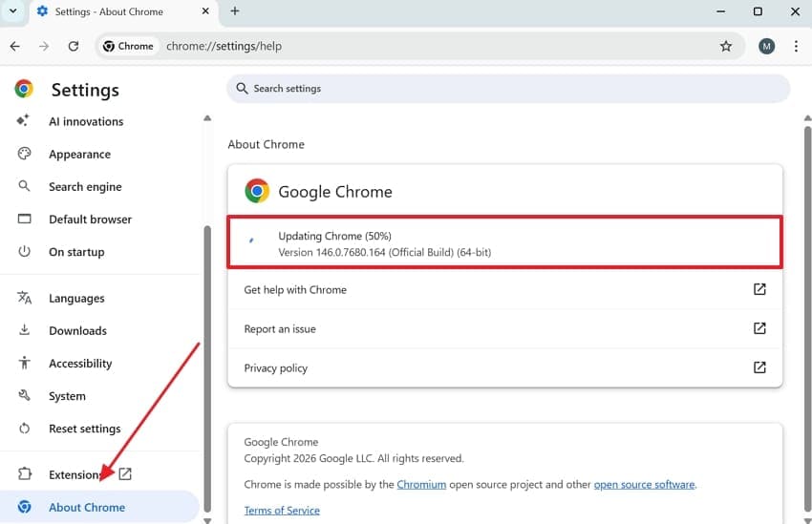The width and height of the screenshot is (812, 524).
Task: Click the Downloads arrow icon
Action: [24, 329]
